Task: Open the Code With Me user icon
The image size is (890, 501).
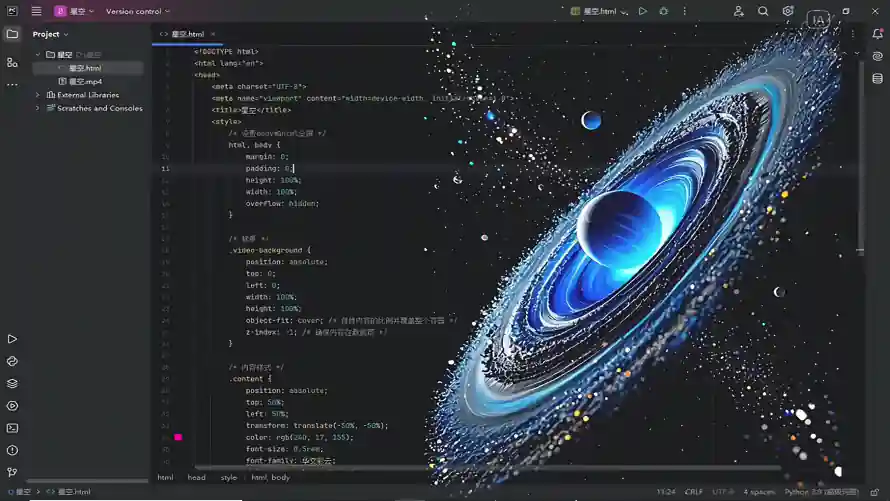Action: [738, 11]
